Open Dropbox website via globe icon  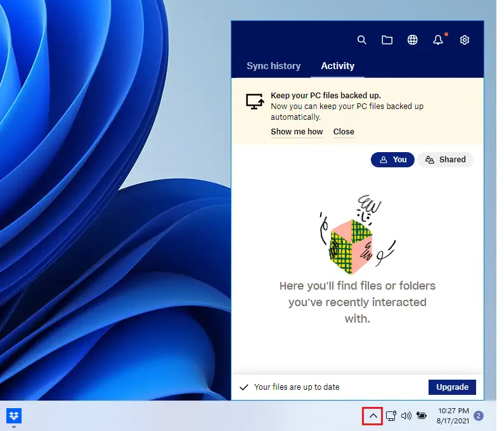(413, 40)
